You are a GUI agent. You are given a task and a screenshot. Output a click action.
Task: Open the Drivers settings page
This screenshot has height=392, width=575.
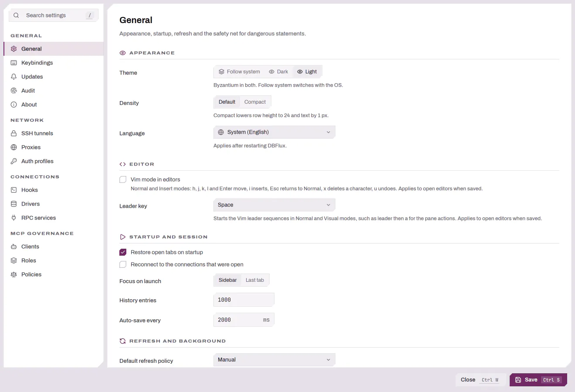pos(54,204)
